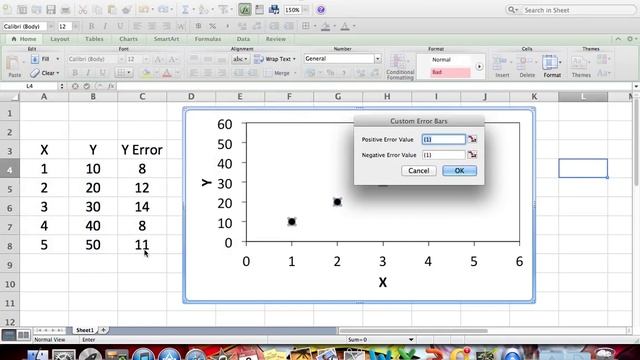Collapse the ribbon with the chevron
The height and width of the screenshot is (360, 640).
pos(618,39)
